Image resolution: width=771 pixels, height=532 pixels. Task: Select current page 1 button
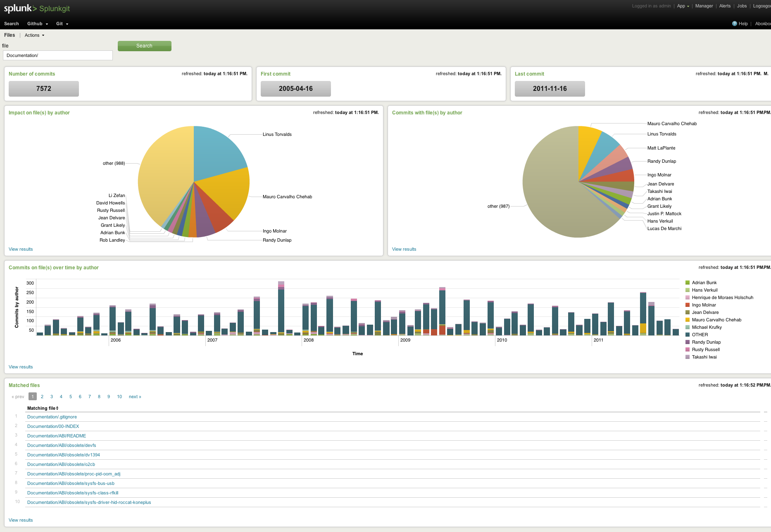tap(33, 397)
